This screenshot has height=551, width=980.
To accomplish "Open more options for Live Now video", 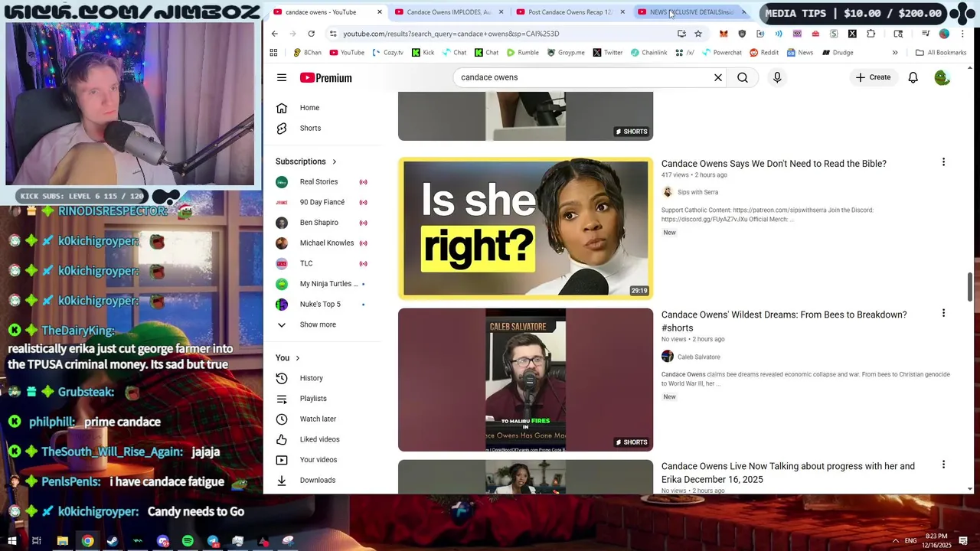I will click(x=943, y=465).
